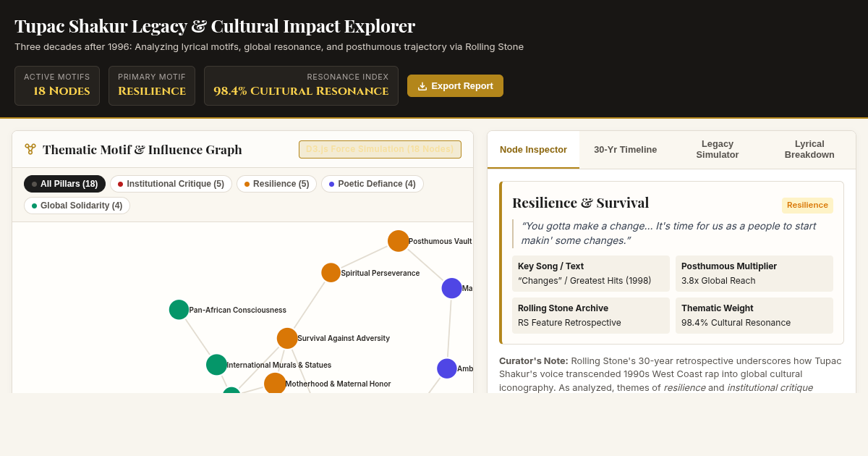Viewport: 868px width, 456px height.
Task: Select the Motherhood & Maternal Honor node
Action: point(275,384)
